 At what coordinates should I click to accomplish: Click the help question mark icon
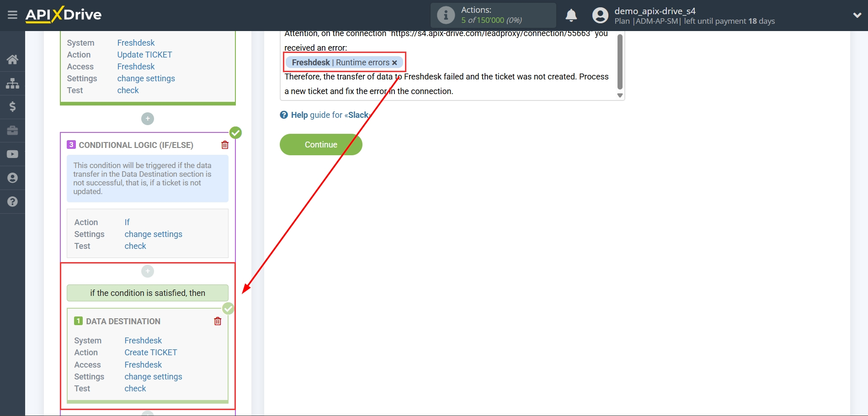pyautogui.click(x=284, y=115)
